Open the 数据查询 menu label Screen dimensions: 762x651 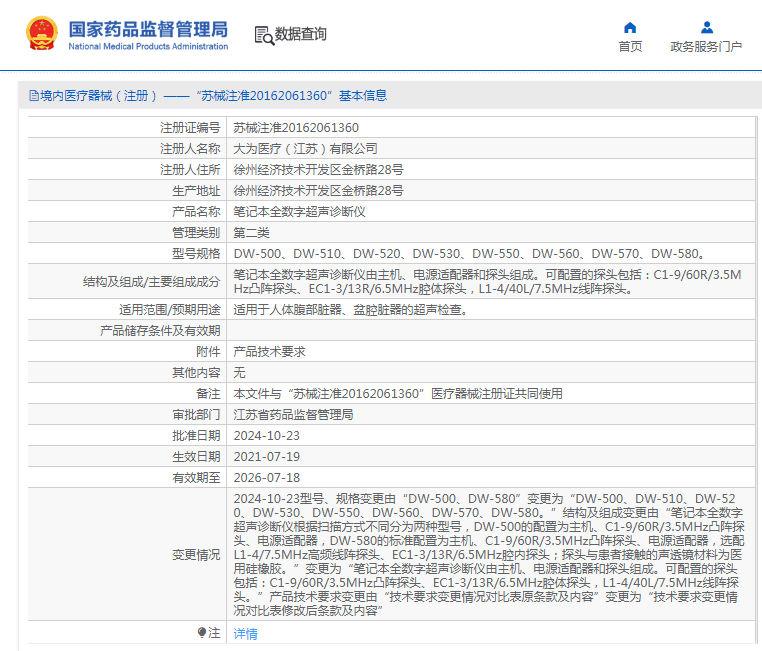pyautogui.click(x=301, y=34)
